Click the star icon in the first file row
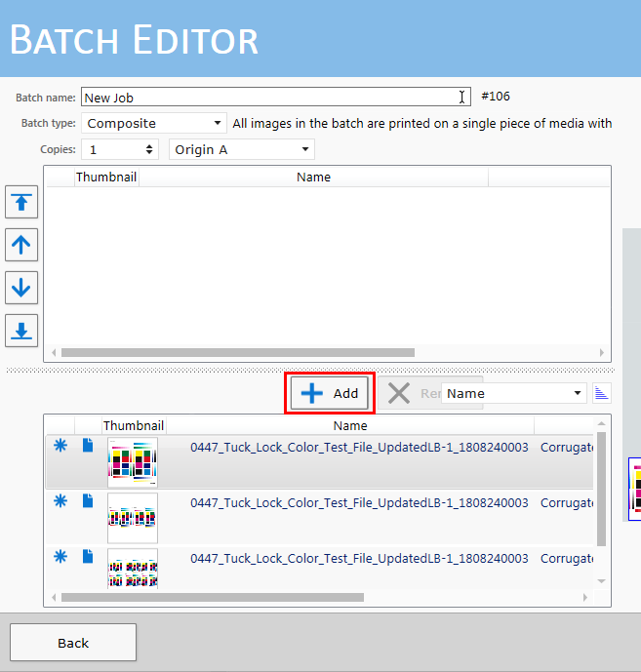Viewport: 641px width, 672px height. tap(60, 446)
